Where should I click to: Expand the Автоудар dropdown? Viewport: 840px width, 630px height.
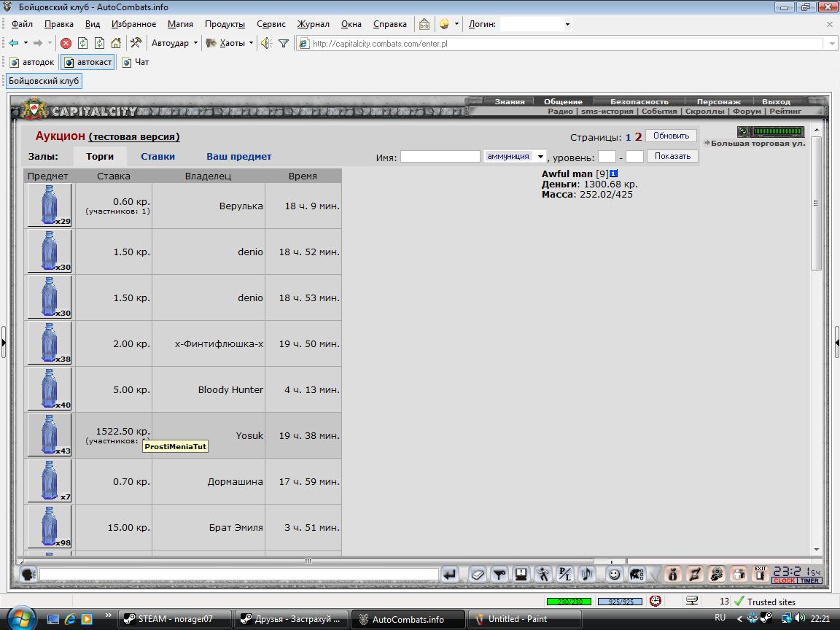click(195, 43)
